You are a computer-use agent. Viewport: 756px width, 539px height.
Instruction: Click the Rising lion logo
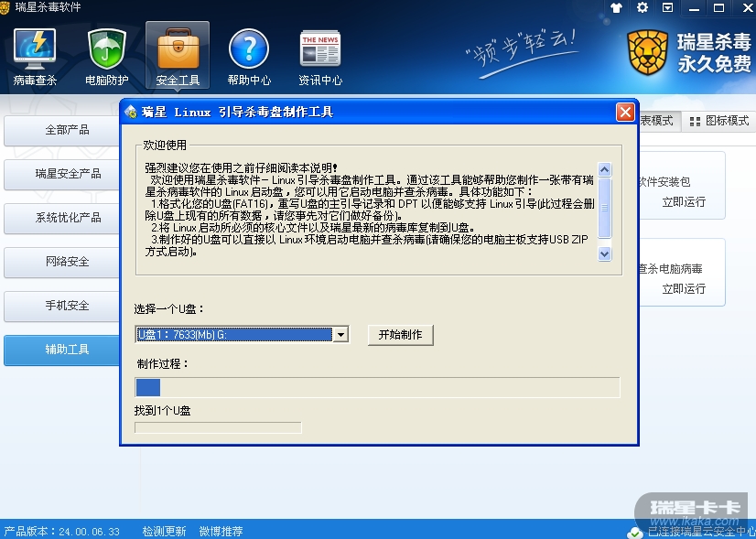pos(647,52)
